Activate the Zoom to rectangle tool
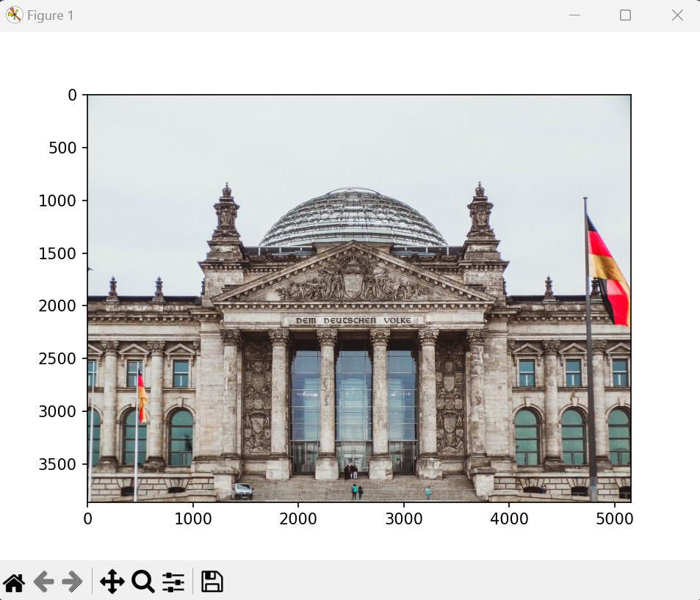The image size is (700, 600). coord(142,582)
